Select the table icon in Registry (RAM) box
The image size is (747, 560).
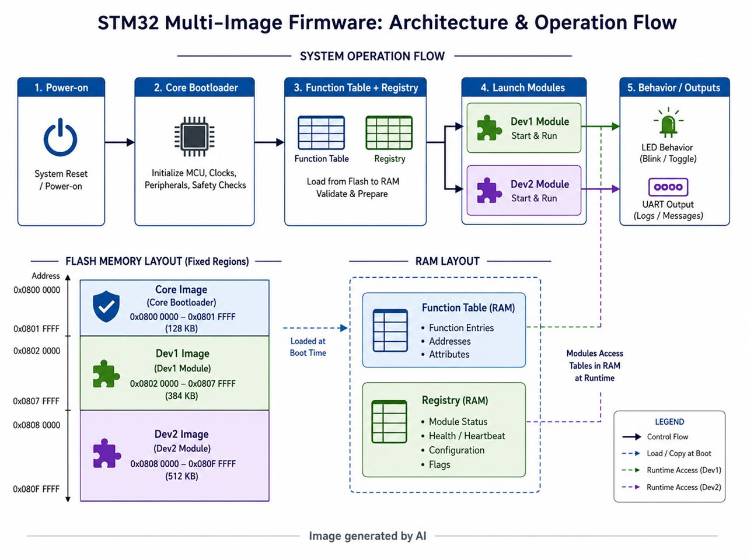click(389, 422)
